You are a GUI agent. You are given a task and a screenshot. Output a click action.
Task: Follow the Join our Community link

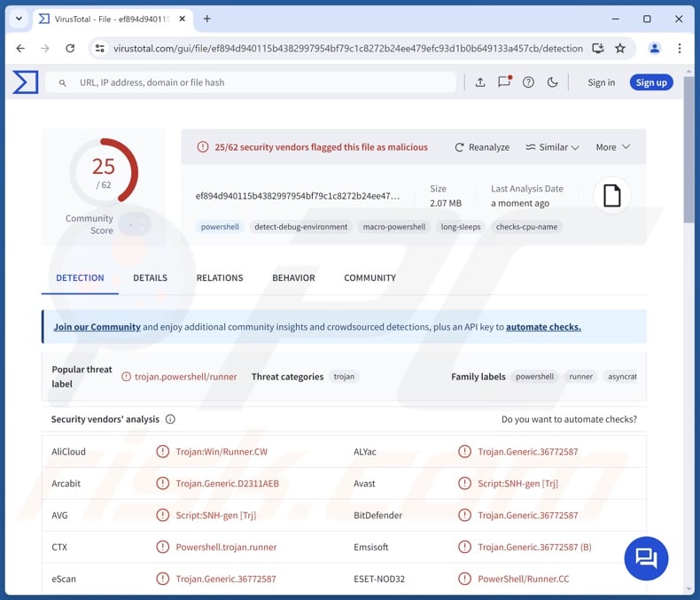tap(97, 327)
